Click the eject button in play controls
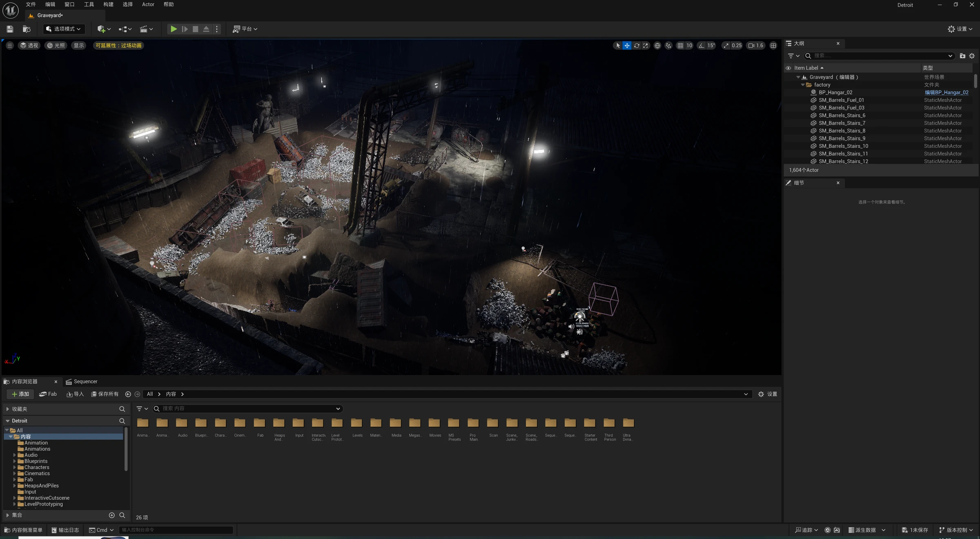The image size is (980, 539). click(x=206, y=29)
